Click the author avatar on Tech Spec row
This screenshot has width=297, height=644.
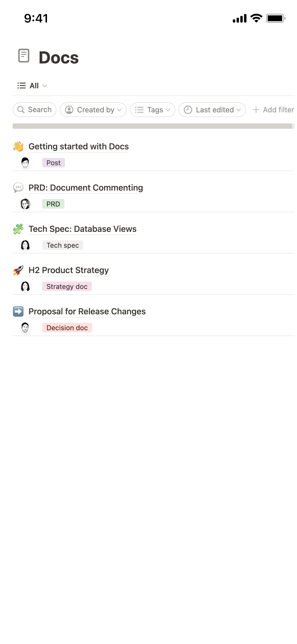click(25, 245)
